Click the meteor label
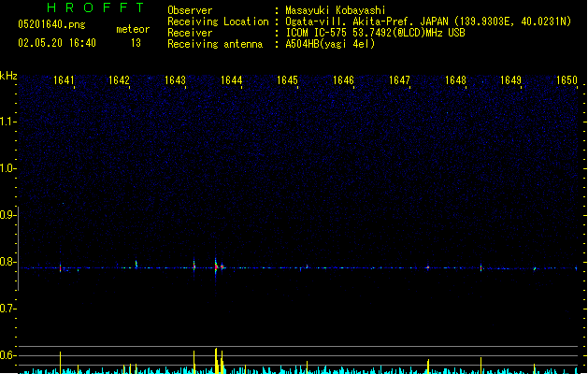588x374 pixels. (133, 29)
